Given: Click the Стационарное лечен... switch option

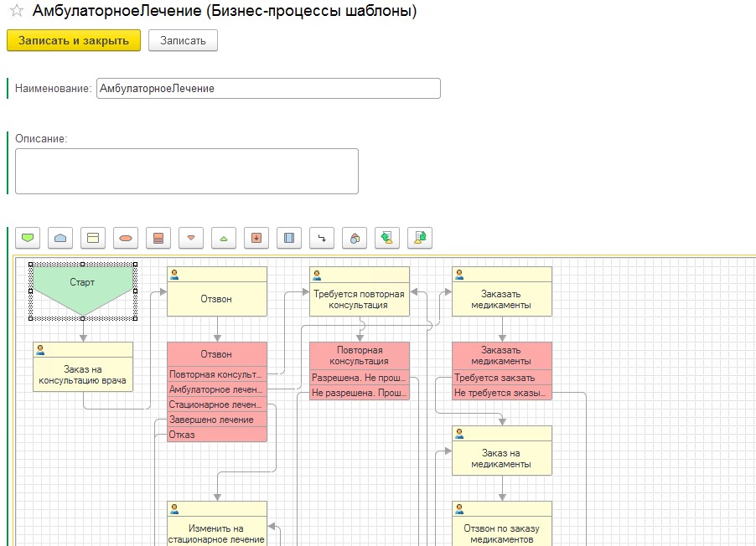Looking at the screenshot, I should coord(217,404).
